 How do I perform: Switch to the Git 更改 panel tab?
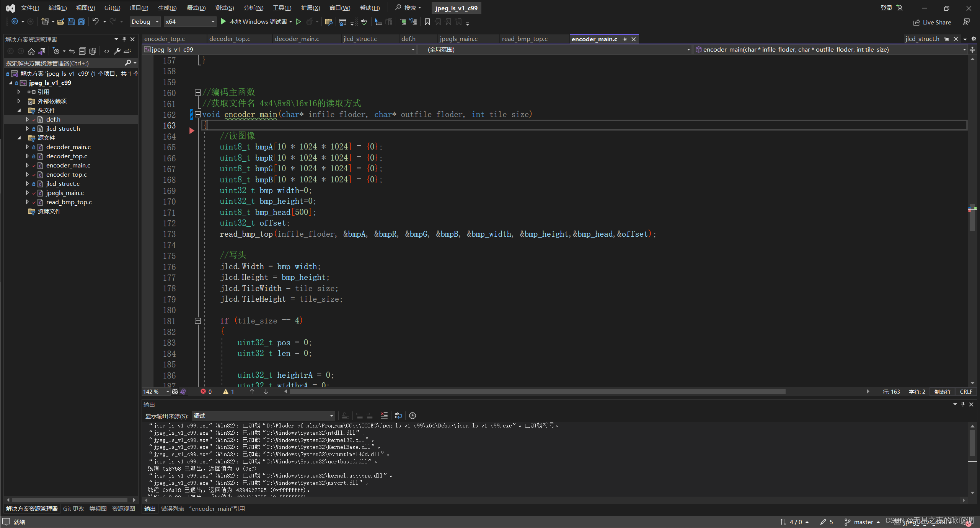(x=73, y=509)
